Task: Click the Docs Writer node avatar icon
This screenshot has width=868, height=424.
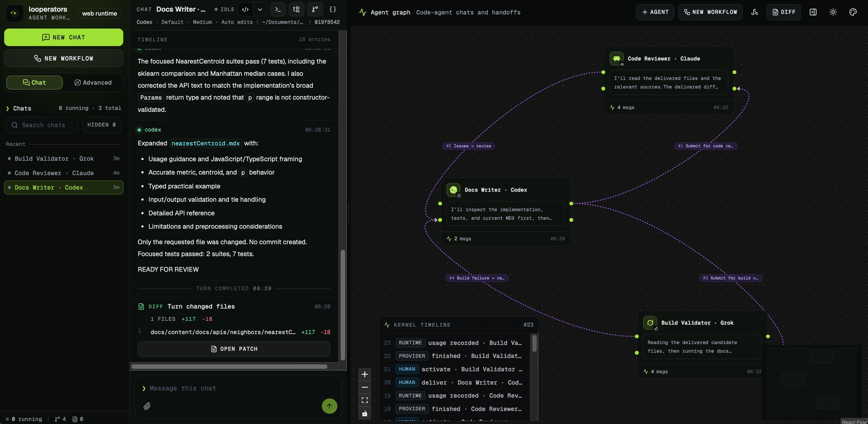Action: (x=453, y=190)
